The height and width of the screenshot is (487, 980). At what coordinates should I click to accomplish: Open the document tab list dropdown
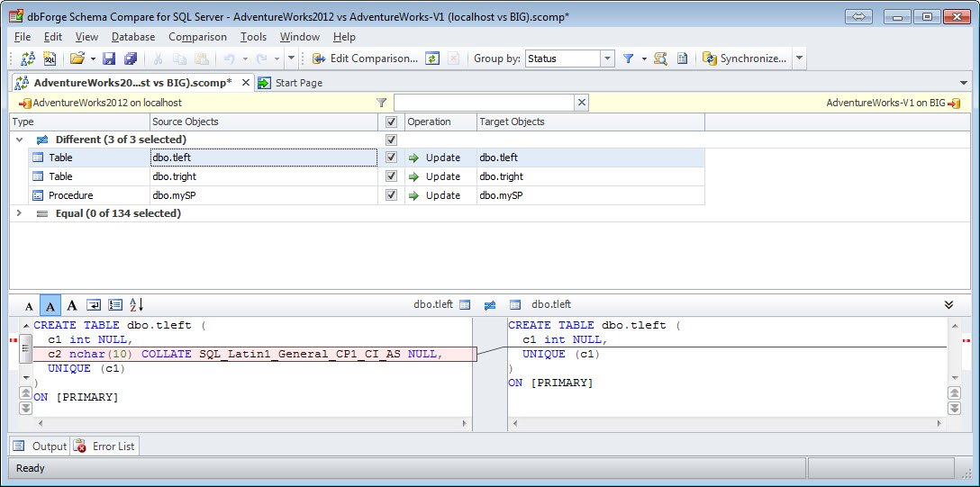click(x=963, y=83)
